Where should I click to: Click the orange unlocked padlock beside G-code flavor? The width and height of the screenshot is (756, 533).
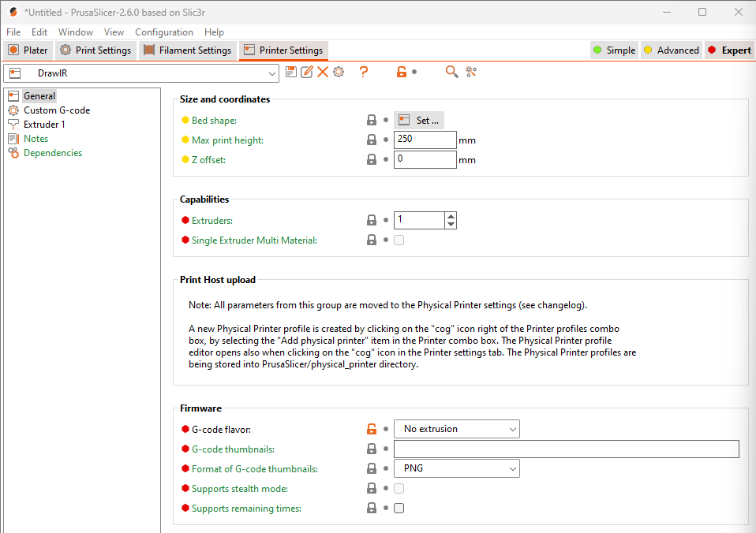point(371,429)
